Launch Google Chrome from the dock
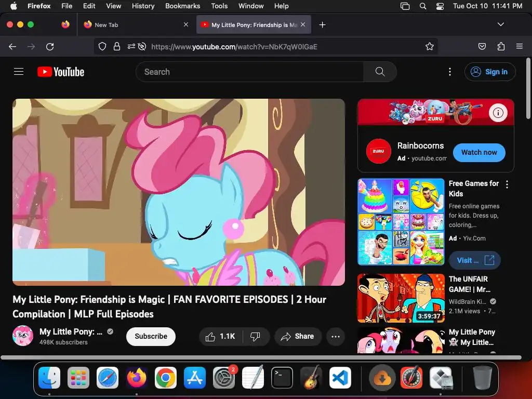The width and height of the screenshot is (532, 399). click(x=166, y=378)
